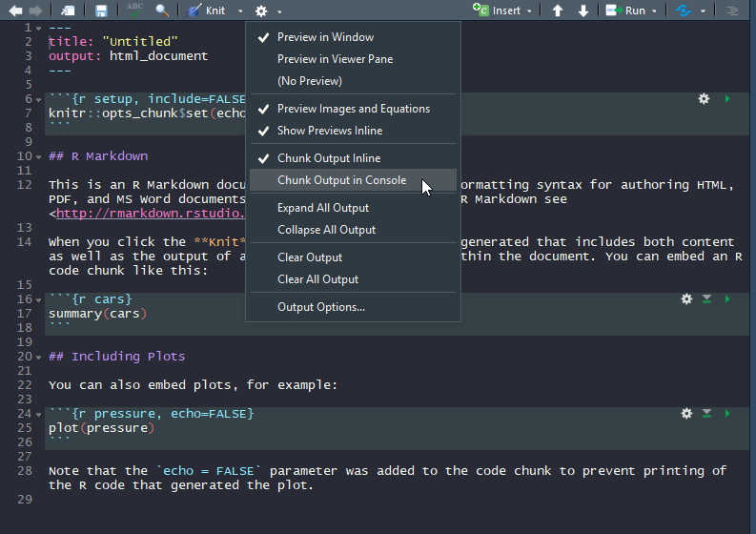Click the rmarkdown.rstudio link

151,214
